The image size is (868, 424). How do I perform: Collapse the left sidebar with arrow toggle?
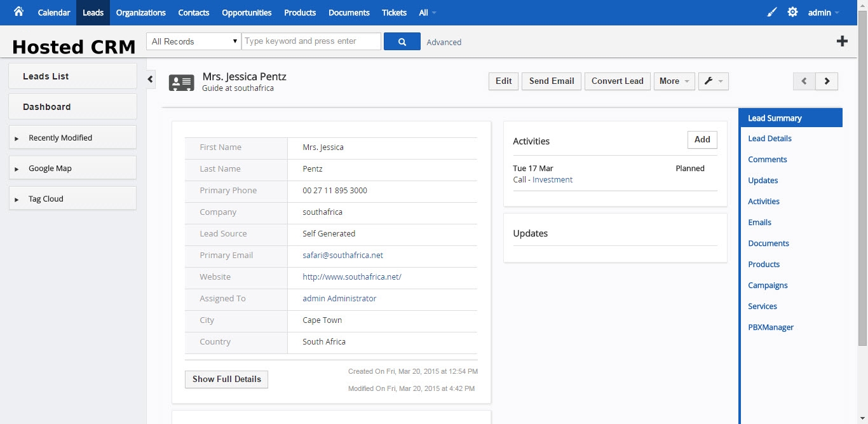[x=151, y=79]
